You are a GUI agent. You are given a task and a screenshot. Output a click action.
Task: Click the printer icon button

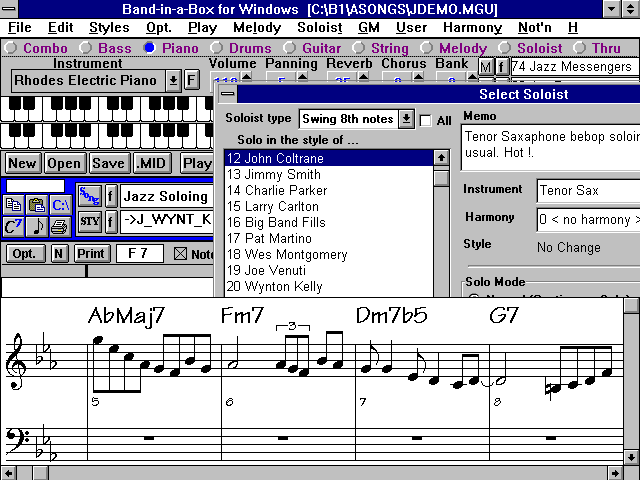(x=60, y=227)
